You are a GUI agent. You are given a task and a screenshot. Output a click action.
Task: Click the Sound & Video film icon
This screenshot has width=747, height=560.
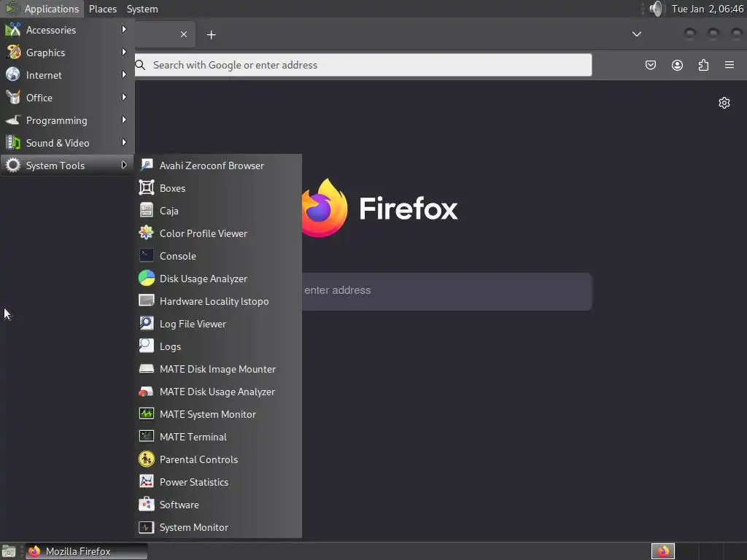[13, 142]
